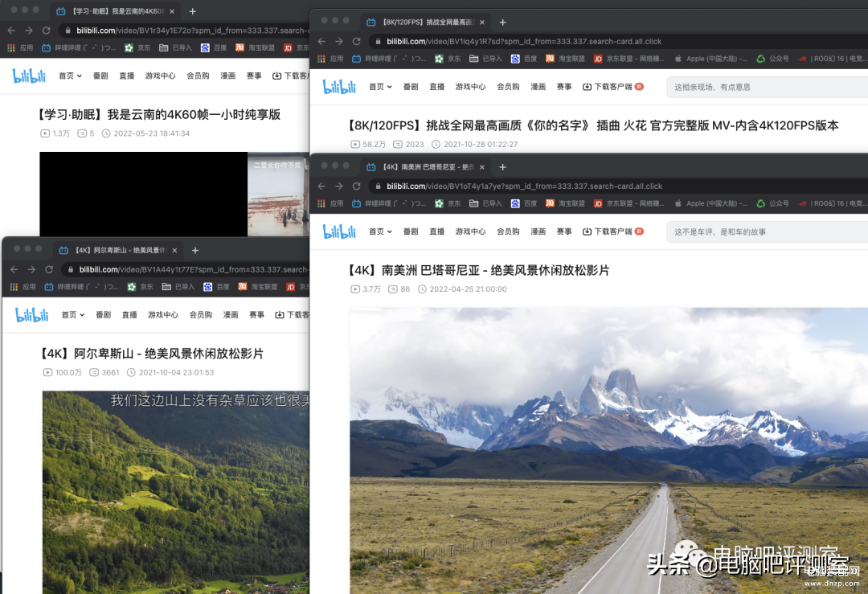Viewport: 868px width, 594px height.
Task: Open 哔哩哔哩 bookmark in the Yunnan window
Action: 79,47
